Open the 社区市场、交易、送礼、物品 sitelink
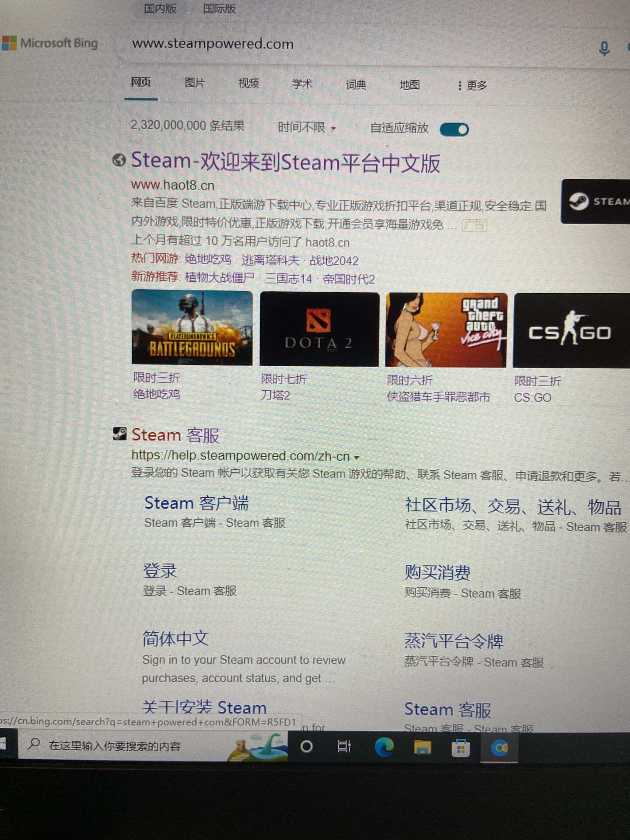The width and height of the screenshot is (630, 840). tap(513, 507)
